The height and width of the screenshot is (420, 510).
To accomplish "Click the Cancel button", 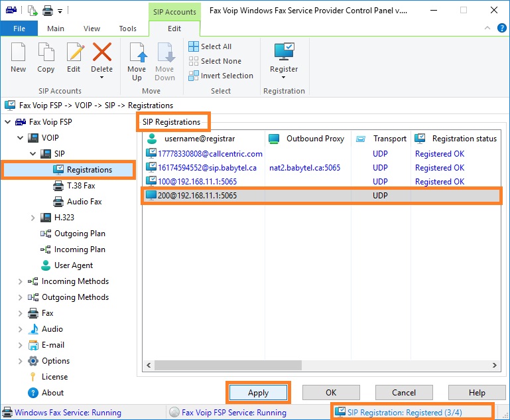I will pos(404,393).
